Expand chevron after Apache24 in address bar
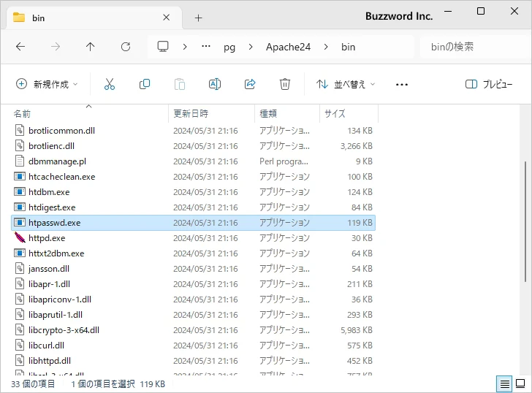The image size is (532, 393). click(x=326, y=47)
